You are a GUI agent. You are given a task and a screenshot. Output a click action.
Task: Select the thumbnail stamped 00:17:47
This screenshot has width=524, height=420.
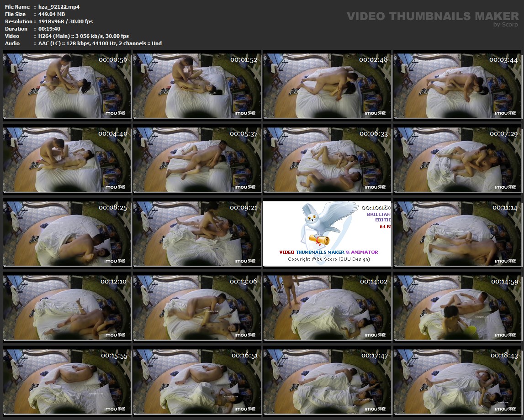(x=327, y=382)
